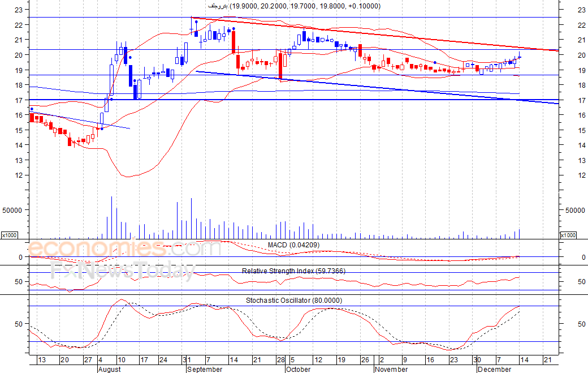Click the x1000 volume scale box on left
The height and width of the screenshot is (373, 588).
point(10,235)
